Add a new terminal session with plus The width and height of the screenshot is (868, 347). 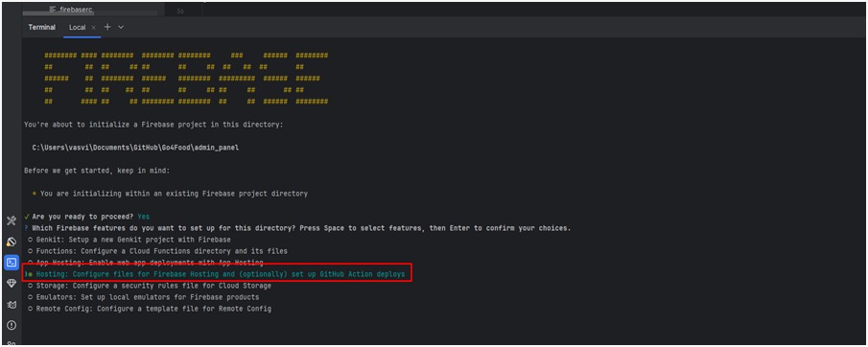pyautogui.click(x=107, y=27)
